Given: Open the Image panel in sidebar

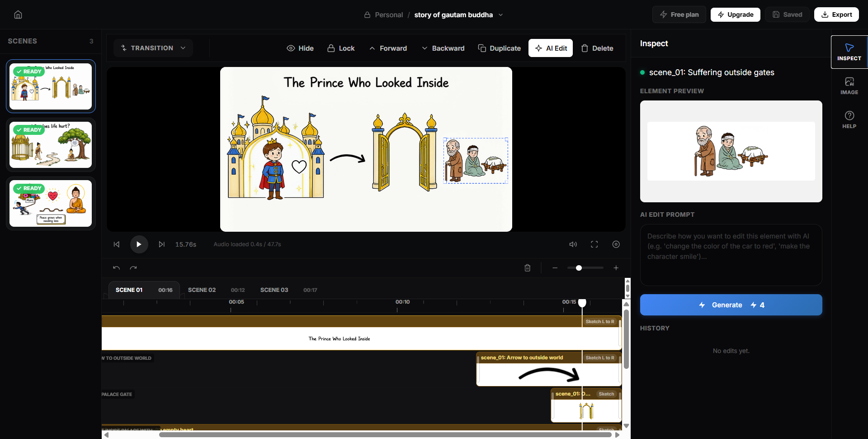Looking at the screenshot, I should (x=849, y=86).
